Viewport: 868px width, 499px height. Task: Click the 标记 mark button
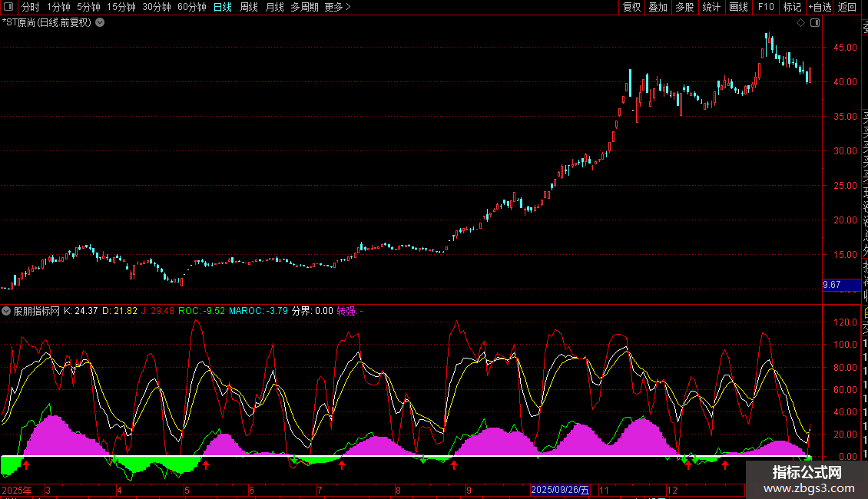pyautogui.click(x=792, y=7)
